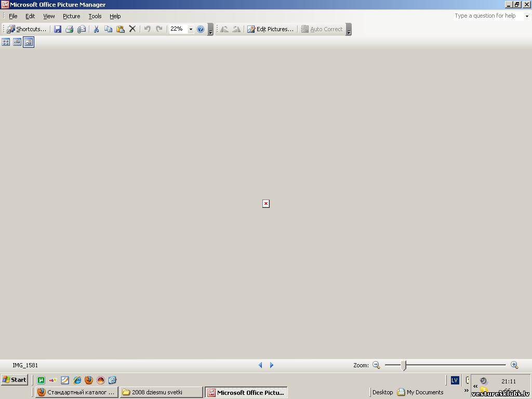Switch to Single Picture view
This screenshot has height=399, width=532.
(29, 42)
